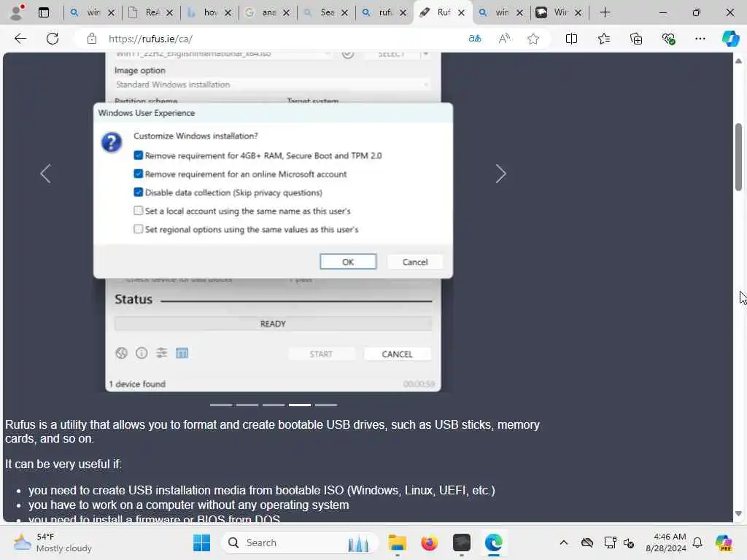
Task: Launch Firefox from the taskbar
Action: pyautogui.click(x=429, y=542)
